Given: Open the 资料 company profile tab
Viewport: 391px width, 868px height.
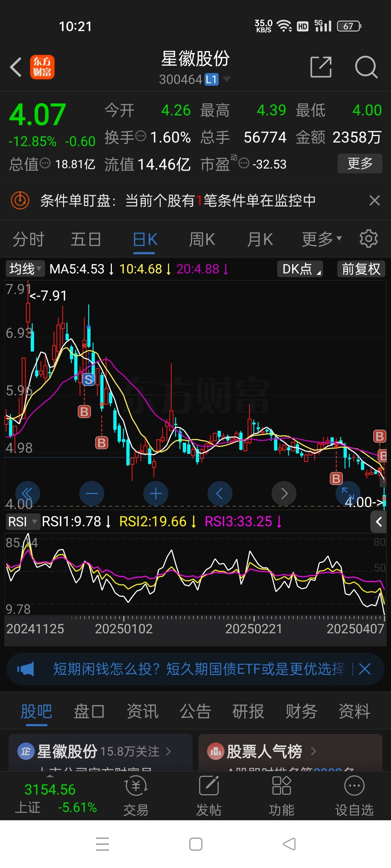Looking at the screenshot, I should pyautogui.click(x=354, y=711).
